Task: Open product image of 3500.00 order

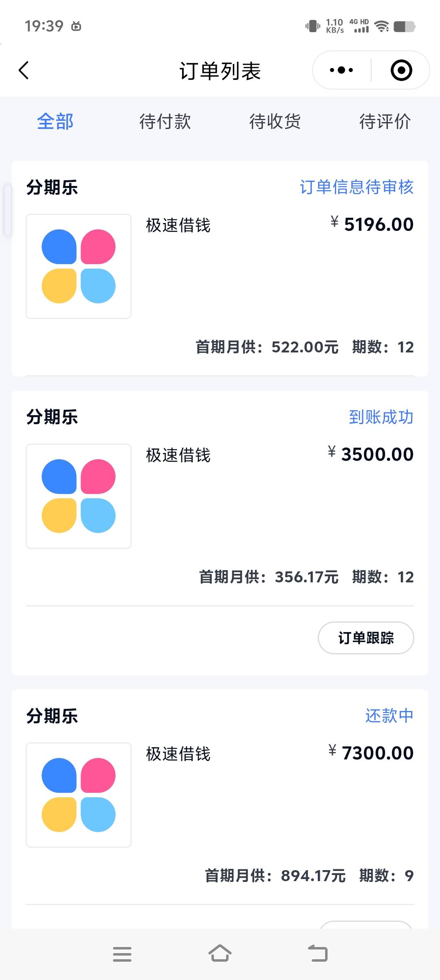Action: (79, 496)
